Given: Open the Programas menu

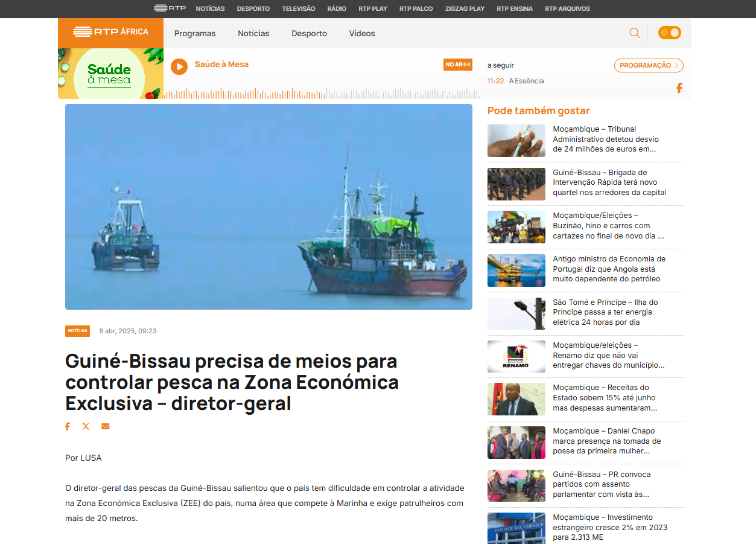Looking at the screenshot, I should [x=195, y=34].
